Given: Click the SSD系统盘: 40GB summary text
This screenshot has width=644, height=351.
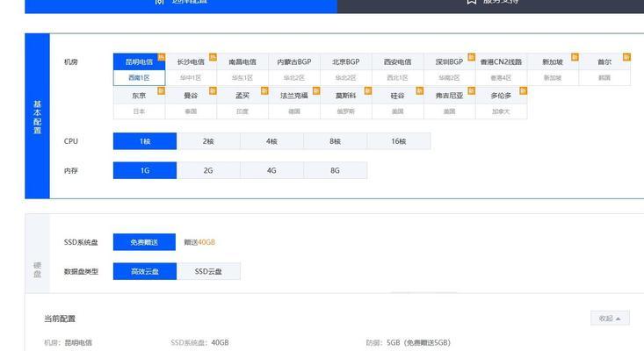Looking at the screenshot, I should [x=200, y=342].
